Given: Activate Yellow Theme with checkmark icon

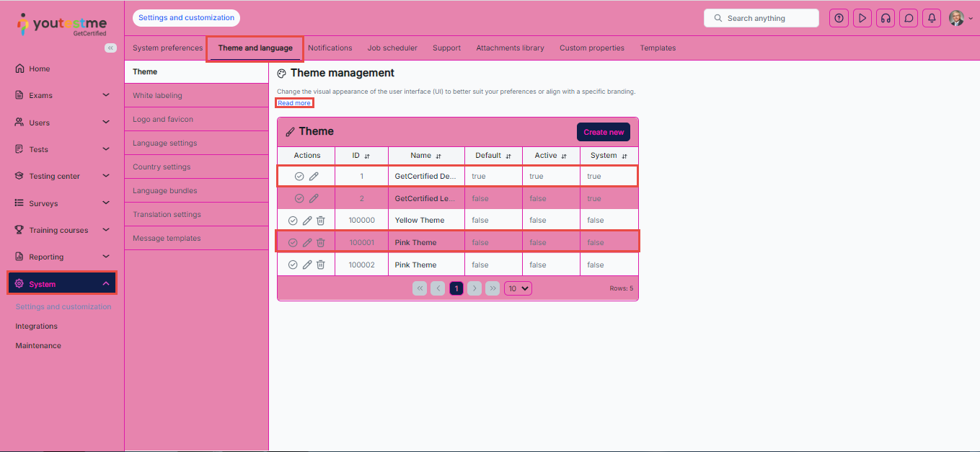Looking at the screenshot, I should [x=293, y=221].
